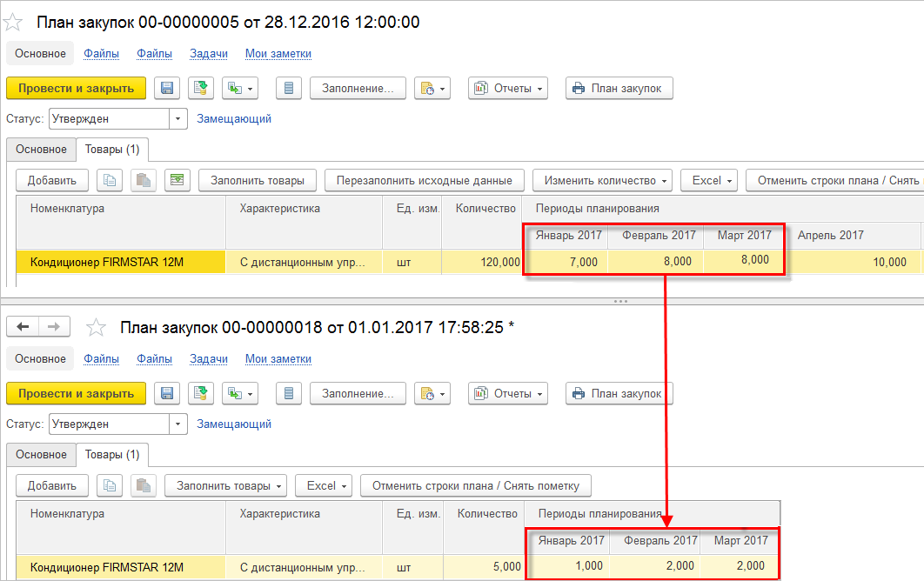Switch to the Основное tab in top document
Viewport: 924px width, 581px height.
click(x=41, y=150)
